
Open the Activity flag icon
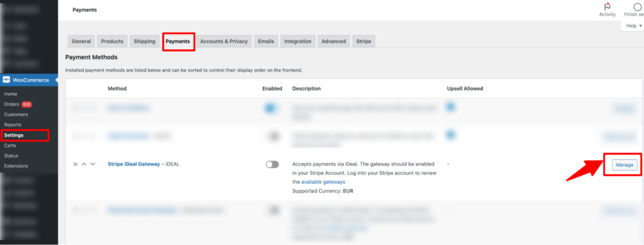[607, 7]
